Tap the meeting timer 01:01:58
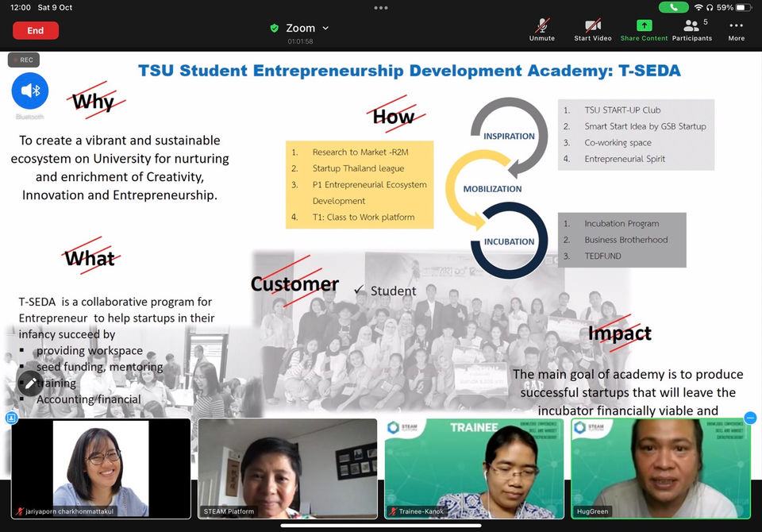Viewport: 762px width, 532px height. tap(300, 41)
